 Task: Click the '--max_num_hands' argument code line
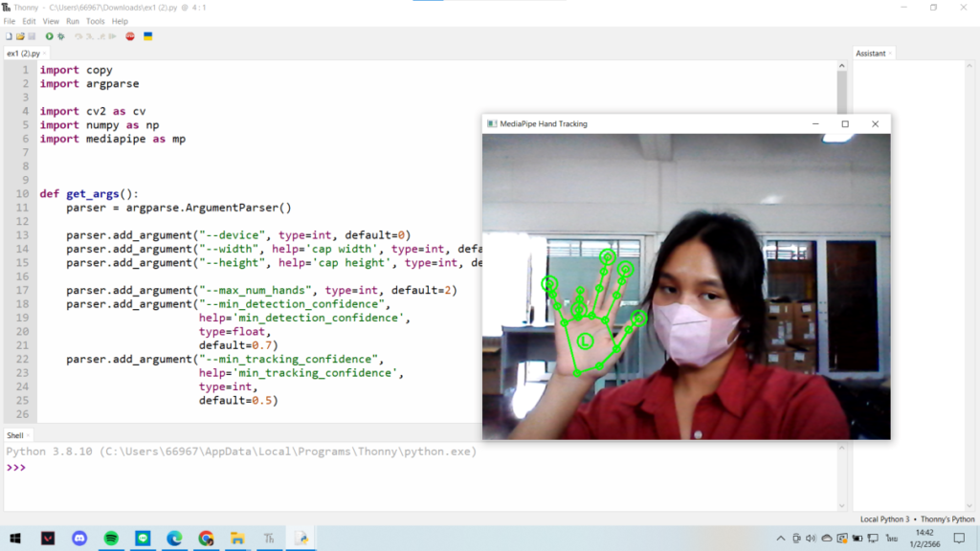(x=262, y=291)
